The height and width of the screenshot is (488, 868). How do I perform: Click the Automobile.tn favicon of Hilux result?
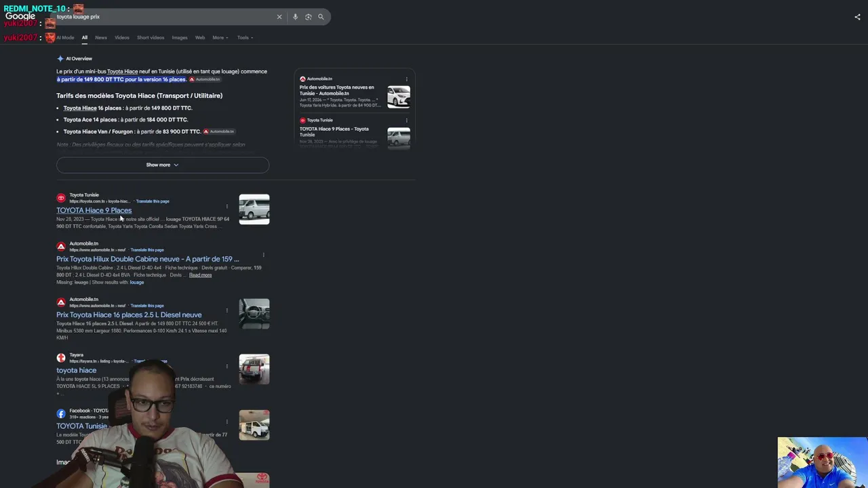(61, 247)
